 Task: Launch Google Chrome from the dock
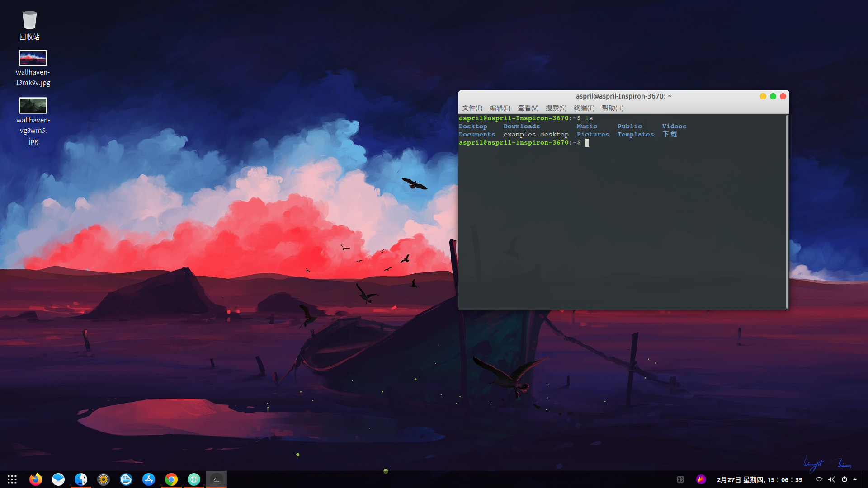[171, 479]
